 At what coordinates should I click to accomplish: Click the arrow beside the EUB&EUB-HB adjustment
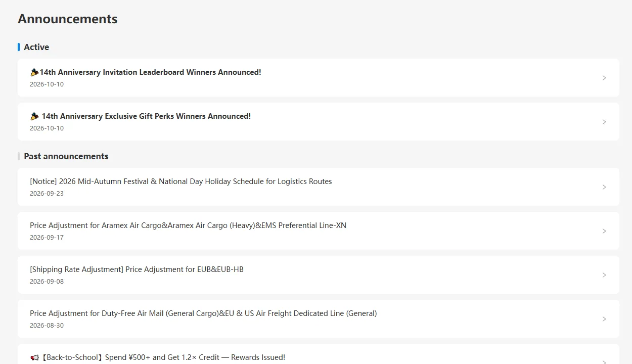tap(604, 275)
